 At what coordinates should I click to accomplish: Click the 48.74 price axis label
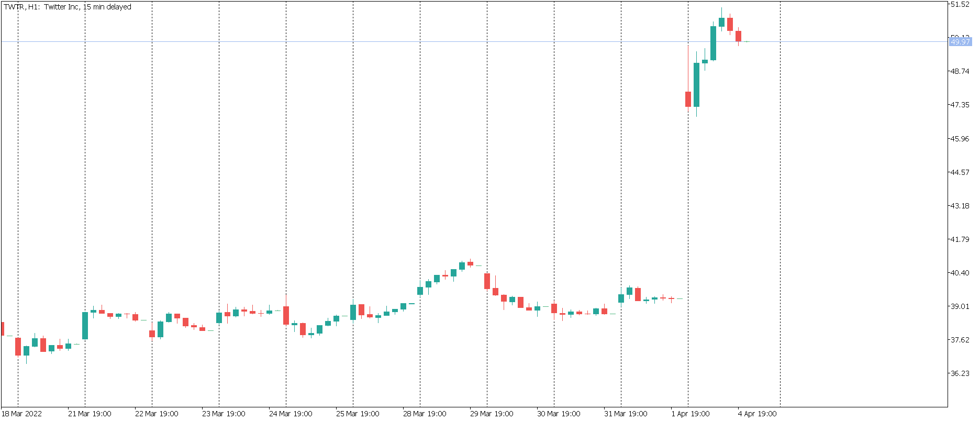click(960, 71)
